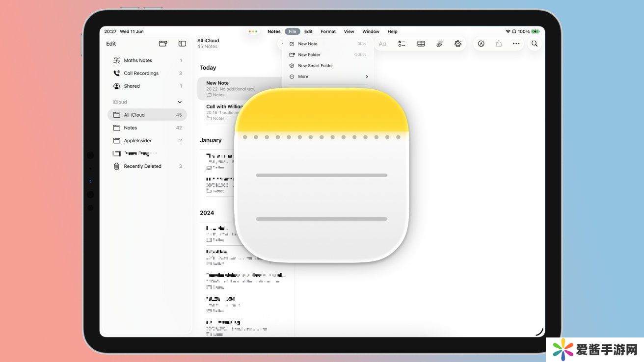Toggle the sidebar panel icon

(182, 44)
